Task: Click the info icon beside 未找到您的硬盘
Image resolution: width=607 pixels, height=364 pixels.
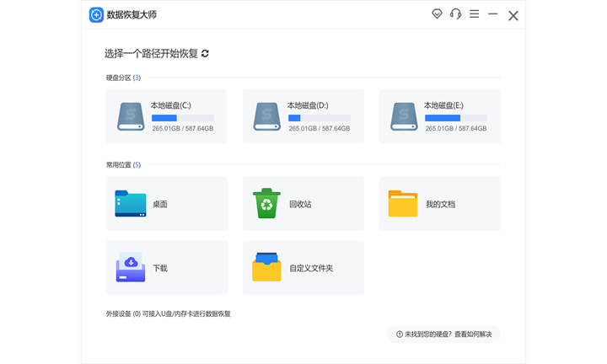Action: (x=400, y=335)
